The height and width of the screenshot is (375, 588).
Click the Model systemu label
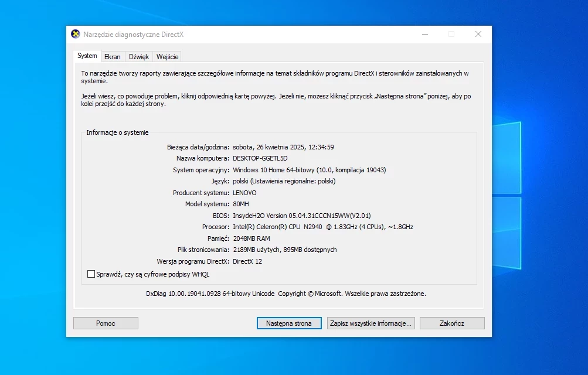coord(207,204)
